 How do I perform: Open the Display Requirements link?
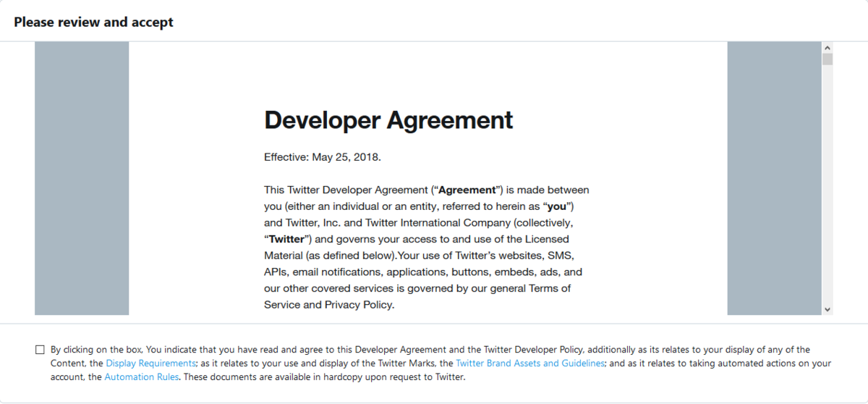coord(150,363)
